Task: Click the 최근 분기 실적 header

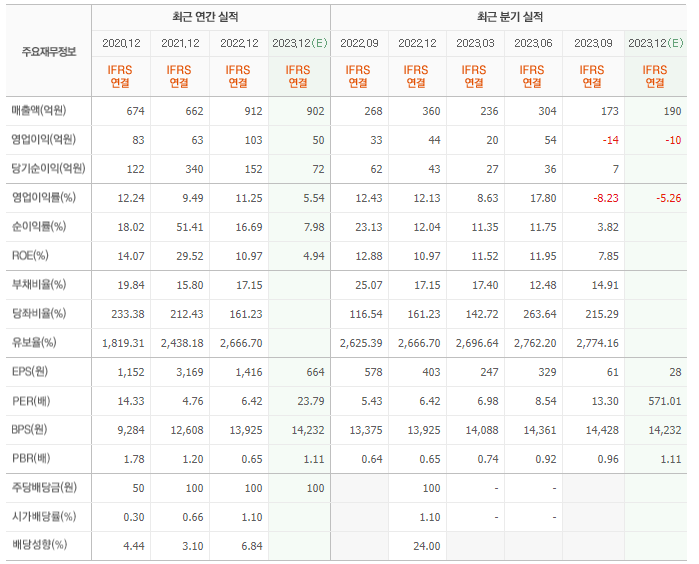Action: pos(510,17)
